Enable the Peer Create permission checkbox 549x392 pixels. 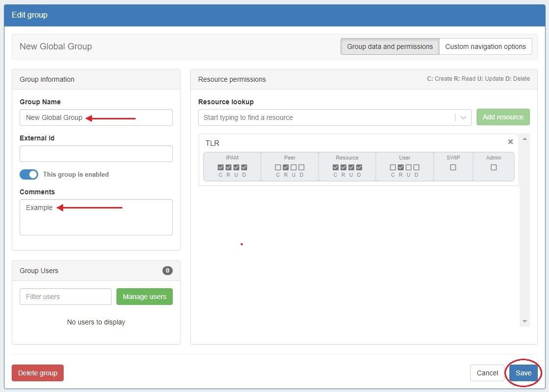coord(278,167)
